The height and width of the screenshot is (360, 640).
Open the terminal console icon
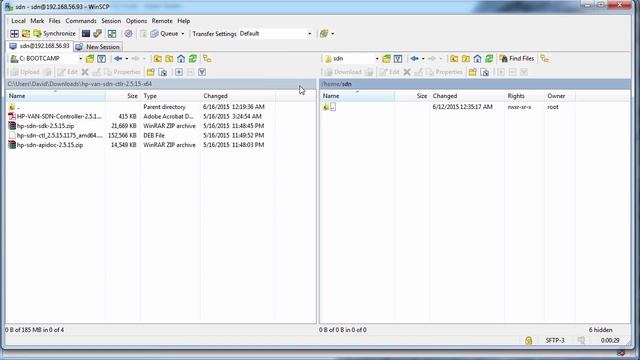pos(86,33)
